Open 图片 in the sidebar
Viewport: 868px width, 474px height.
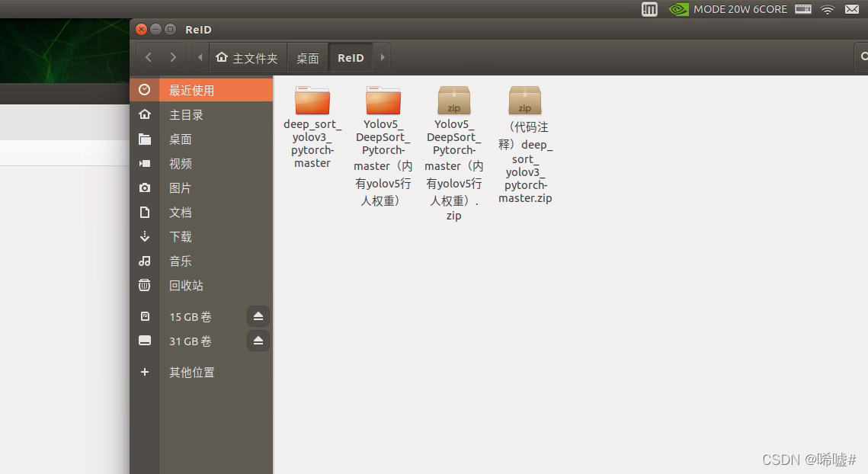(181, 187)
